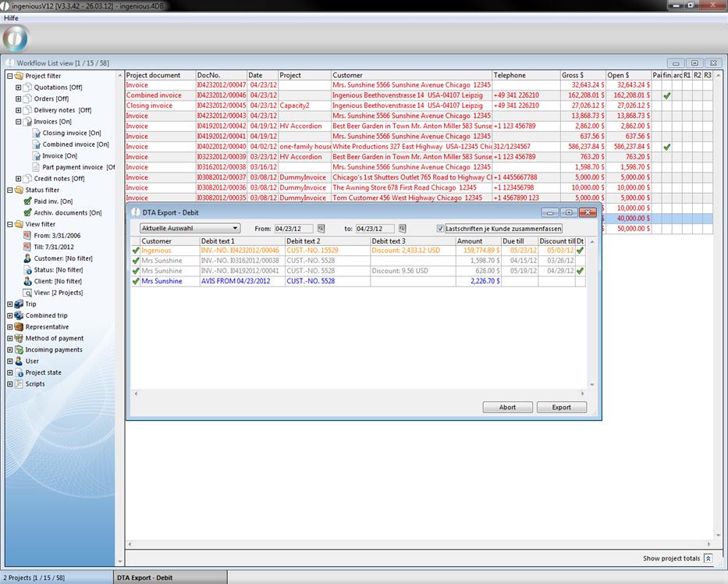Image resolution: width=728 pixels, height=584 pixels.
Task: Click the Combined trip icon
Action: 19,315
